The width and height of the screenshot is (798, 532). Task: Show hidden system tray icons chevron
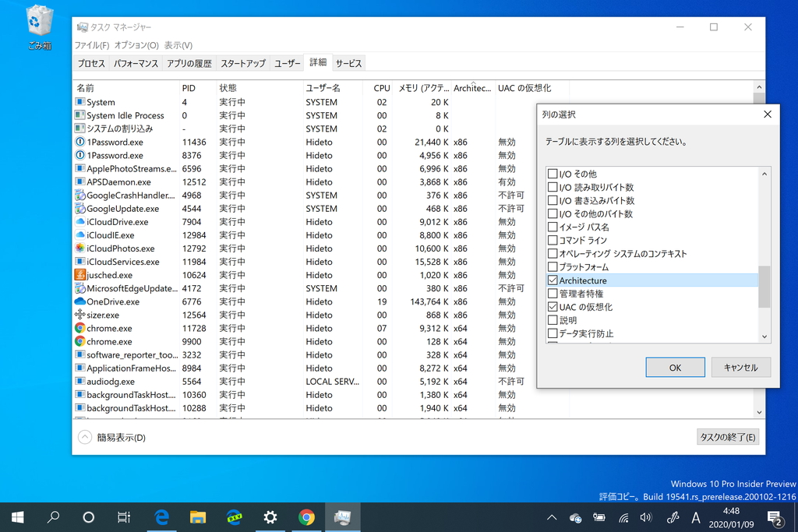[x=552, y=518]
